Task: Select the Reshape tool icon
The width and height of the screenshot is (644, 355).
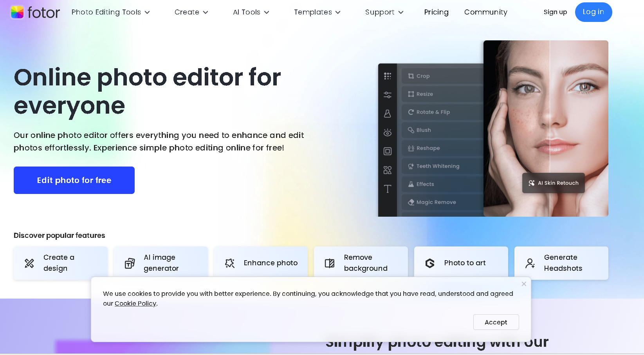Action: point(411,148)
